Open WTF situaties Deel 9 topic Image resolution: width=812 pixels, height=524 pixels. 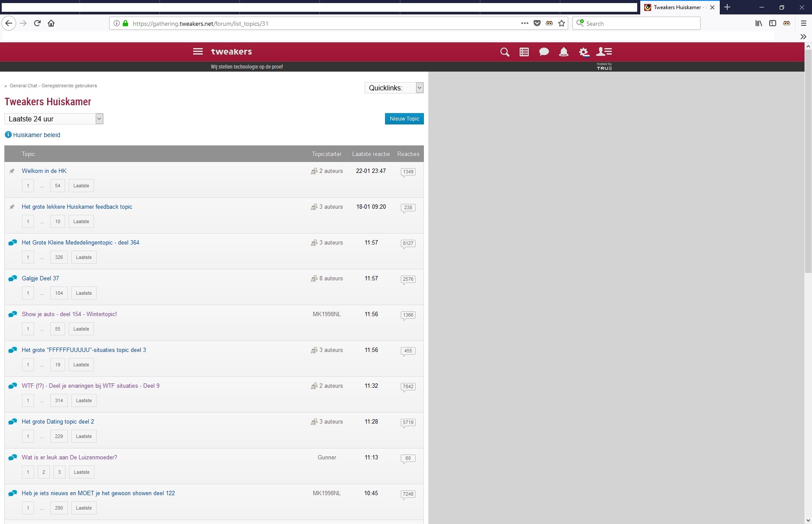[90, 386]
